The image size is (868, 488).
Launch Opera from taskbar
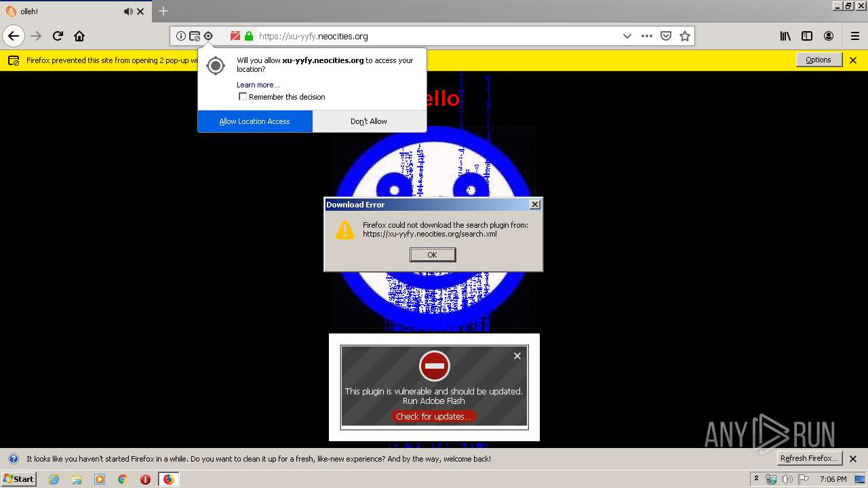pyautogui.click(x=145, y=479)
